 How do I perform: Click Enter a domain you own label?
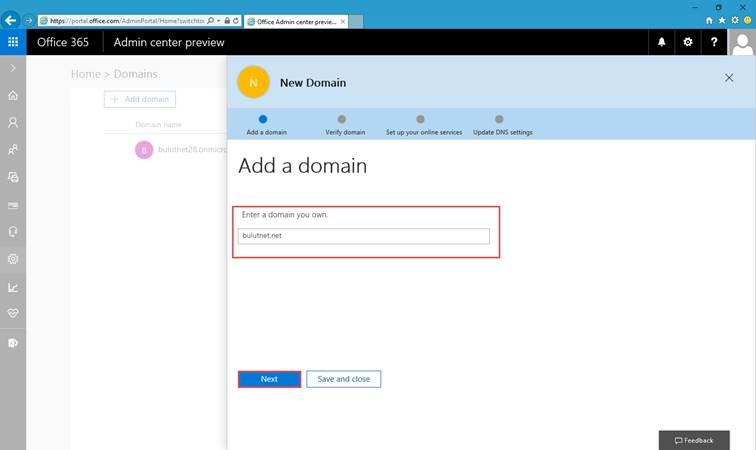(x=284, y=215)
